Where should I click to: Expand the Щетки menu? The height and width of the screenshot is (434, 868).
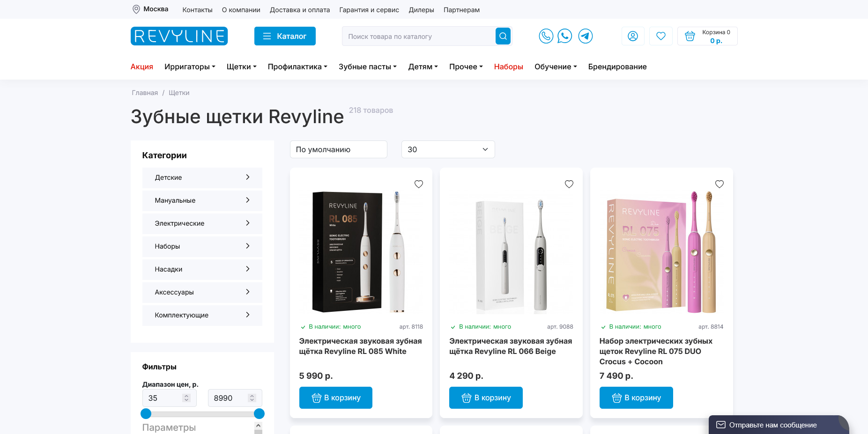[242, 66]
